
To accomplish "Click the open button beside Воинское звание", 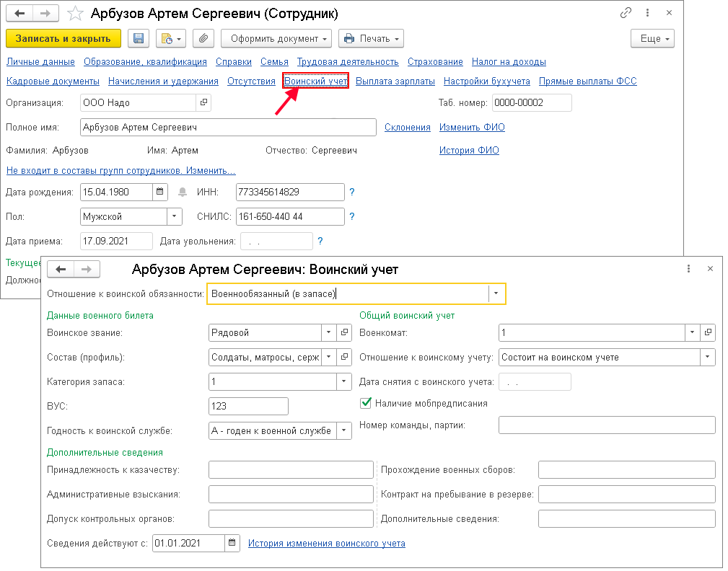I will tap(345, 333).
